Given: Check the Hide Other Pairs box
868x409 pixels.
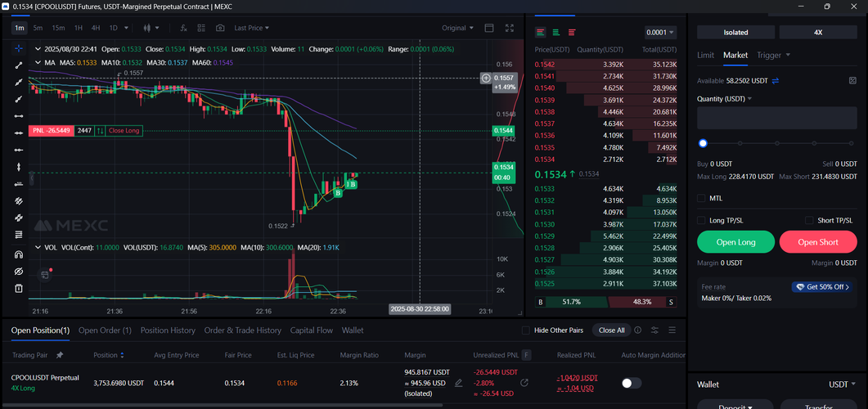Looking at the screenshot, I should (x=526, y=330).
